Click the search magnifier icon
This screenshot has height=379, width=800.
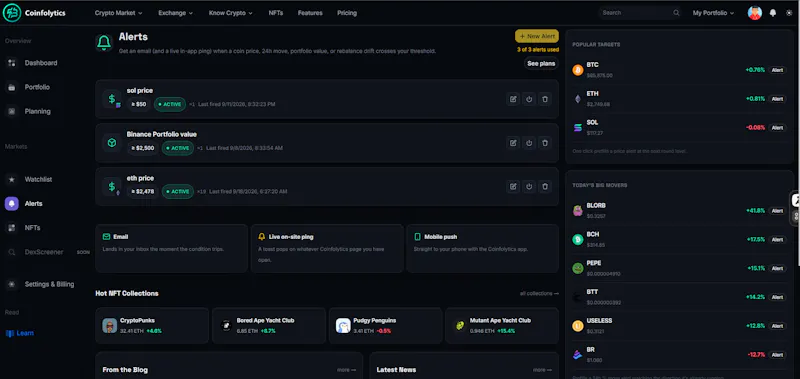point(676,13)
